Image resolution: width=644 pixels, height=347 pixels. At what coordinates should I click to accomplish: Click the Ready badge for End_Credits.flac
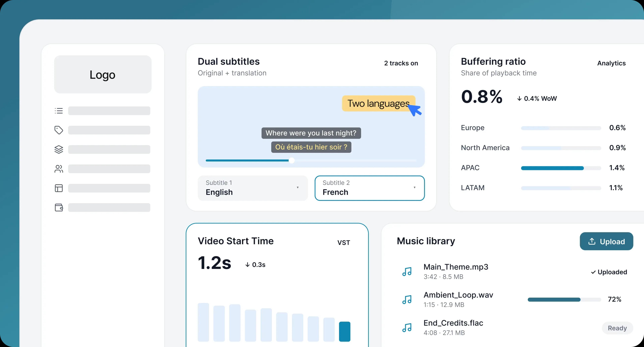[617, 328]
